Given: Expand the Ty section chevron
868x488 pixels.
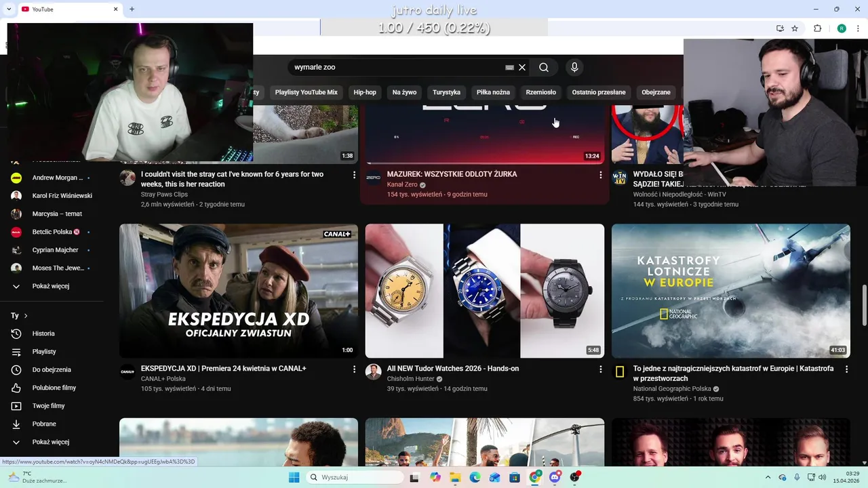Looking at the screenshot, I should pyautogui.click(x=26, y=316).
